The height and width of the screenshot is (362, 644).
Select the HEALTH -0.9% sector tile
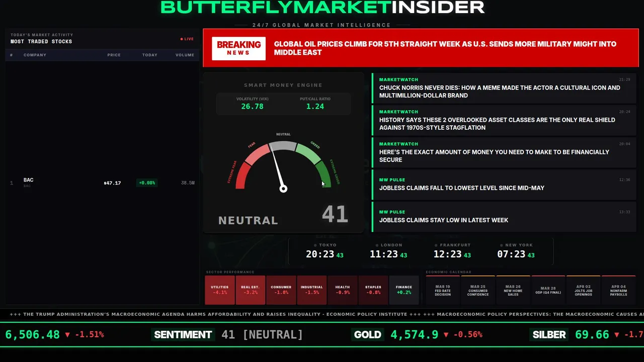(x=343, y=290)
